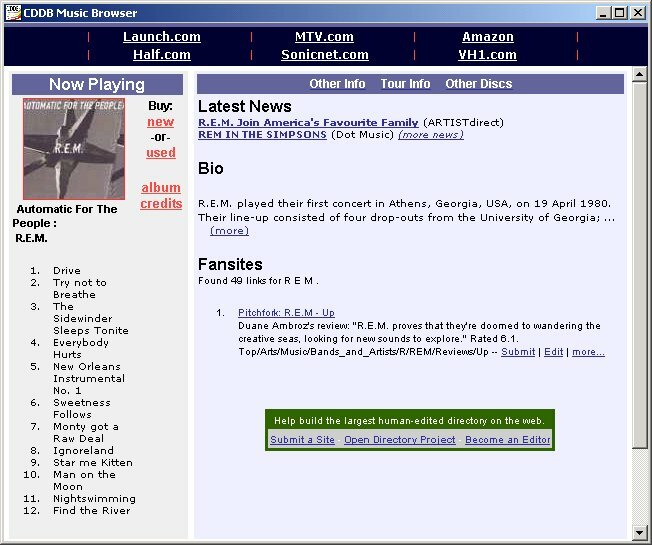Viewport: 652px width, 545px height.
Task: Click the 'Automatic For The People : R.E.M.' title
Action: (64, 223)
